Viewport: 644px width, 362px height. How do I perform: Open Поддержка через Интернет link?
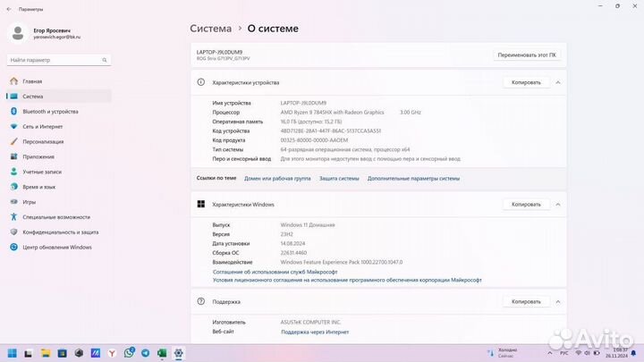[315, 332]
